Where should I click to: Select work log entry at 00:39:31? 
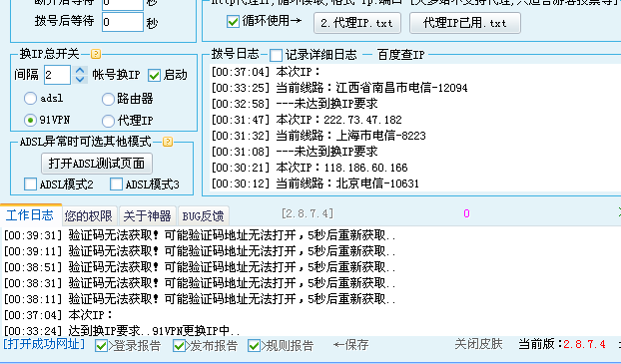(x=200, y=235)
